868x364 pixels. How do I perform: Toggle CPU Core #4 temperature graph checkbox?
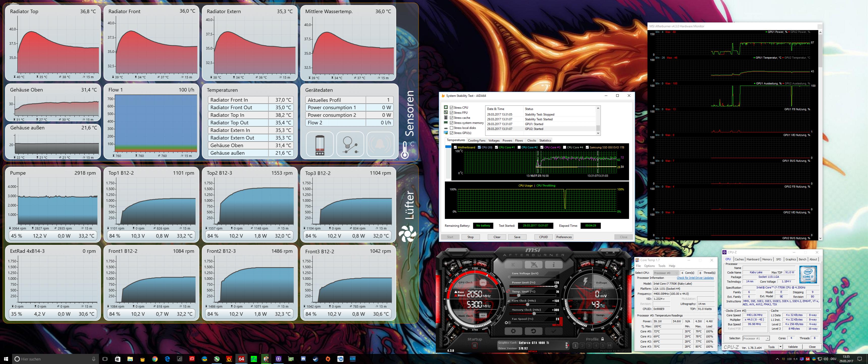564,147
